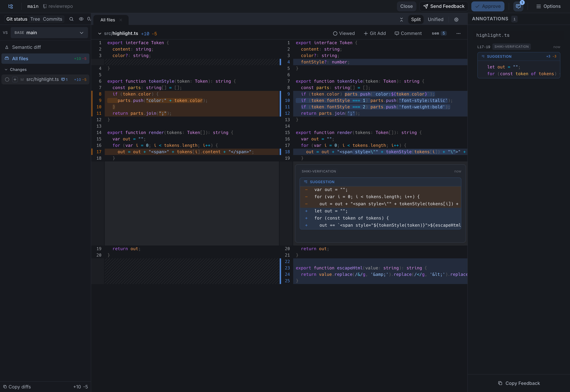Copy Feedback to clipboard
Image resolution: width=570 pixels, height=392 pixels.
click(x=519, y=383)
